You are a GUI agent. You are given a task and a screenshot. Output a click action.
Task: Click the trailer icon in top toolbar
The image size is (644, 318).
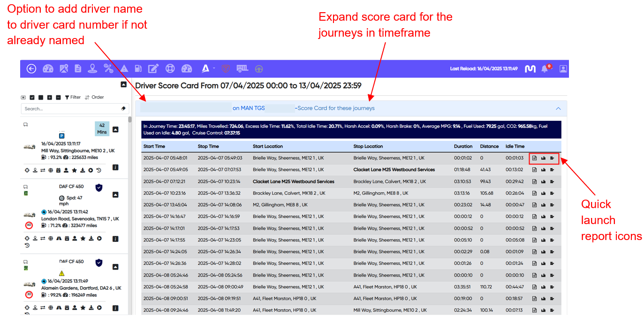[242, 69]
